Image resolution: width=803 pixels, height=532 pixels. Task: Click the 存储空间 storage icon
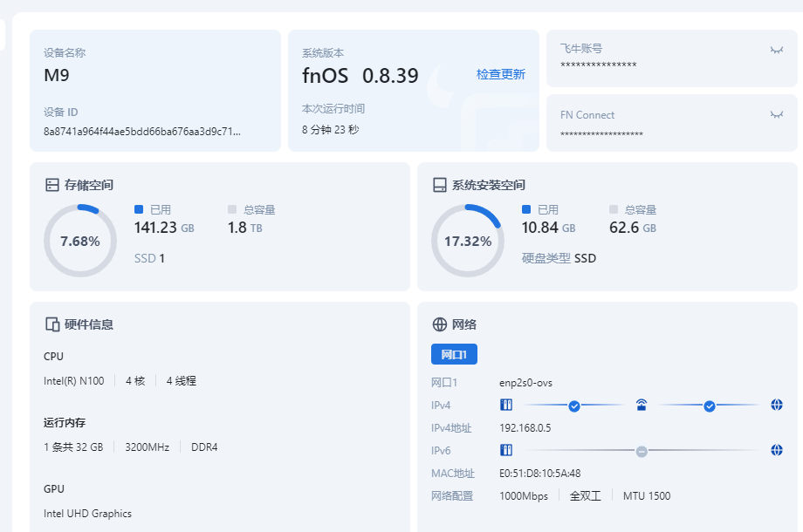52,185
